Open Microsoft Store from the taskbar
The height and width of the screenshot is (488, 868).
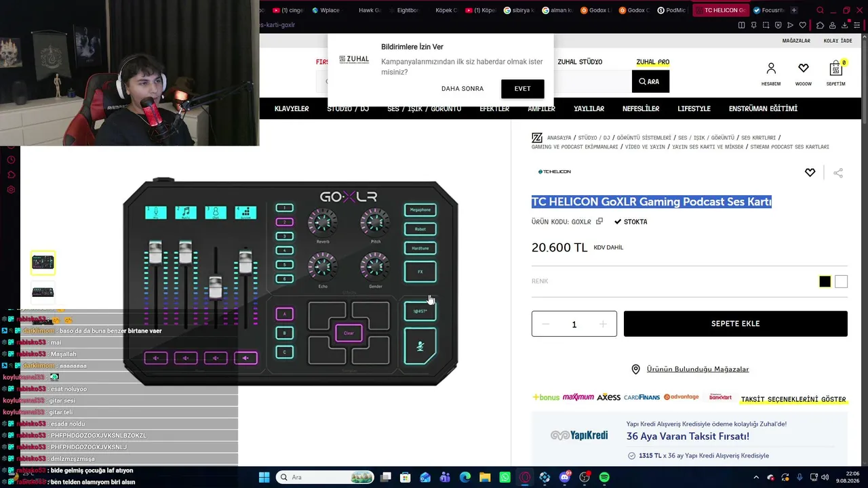[406, 477]
